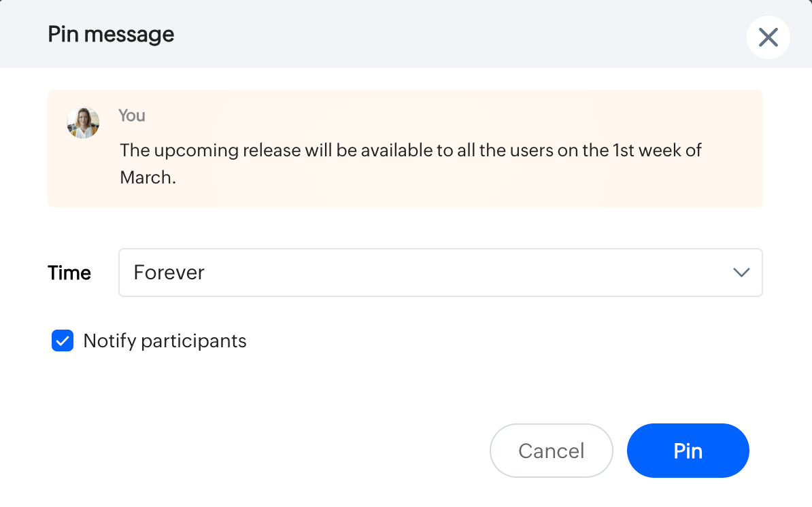Click the word "March." in the message
Image resolution: width=812 pixels, height=507 pixels.
(x=148, y=177)
